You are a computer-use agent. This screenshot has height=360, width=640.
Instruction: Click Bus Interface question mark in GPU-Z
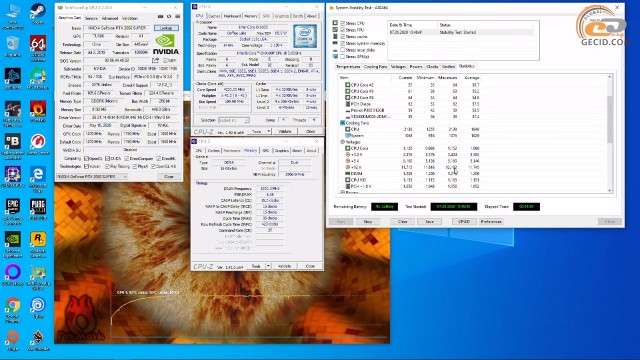point(178,77)
